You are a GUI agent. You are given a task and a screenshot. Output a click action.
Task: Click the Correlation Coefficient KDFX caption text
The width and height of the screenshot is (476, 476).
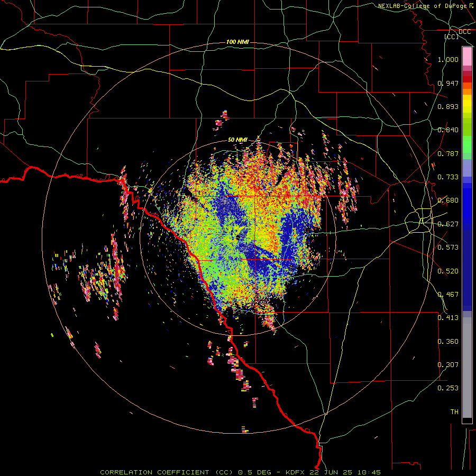pyautogui.click(x=240, y=472)
